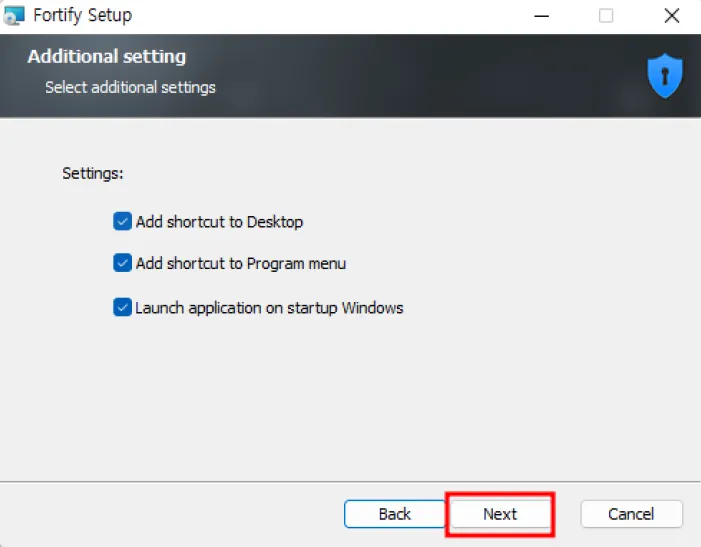Screen dimensions: 701x547
Task: Proceed by pressing the Next button
Action: pos(500,514)
